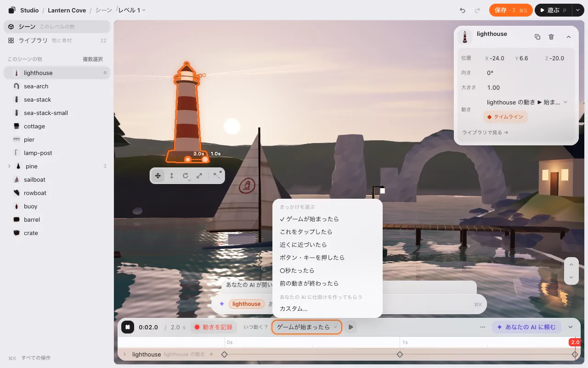Viewport: 588px width, 368px height.
Task: Choose 前の動きが終わったら from the trigger menu
Action: 328,283
